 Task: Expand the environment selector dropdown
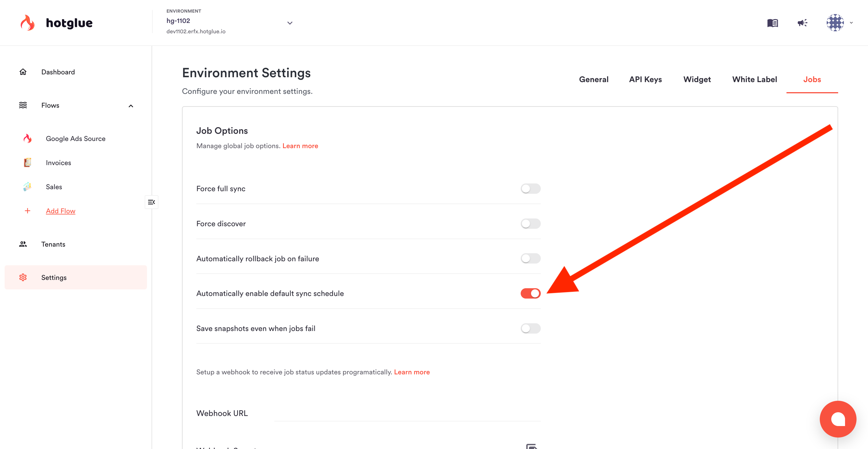pyautogui.click(x=290, y=23)
